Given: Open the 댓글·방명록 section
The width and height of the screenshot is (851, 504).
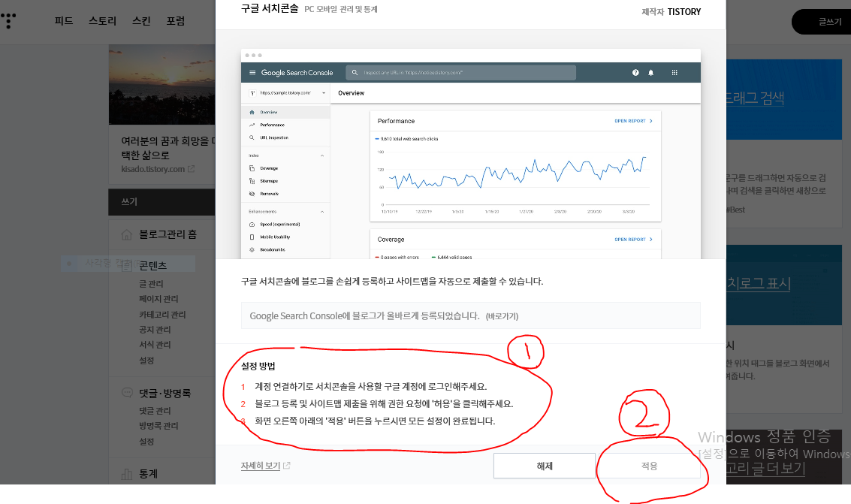Looking at the screenshot, I should (x=165, y=394).
